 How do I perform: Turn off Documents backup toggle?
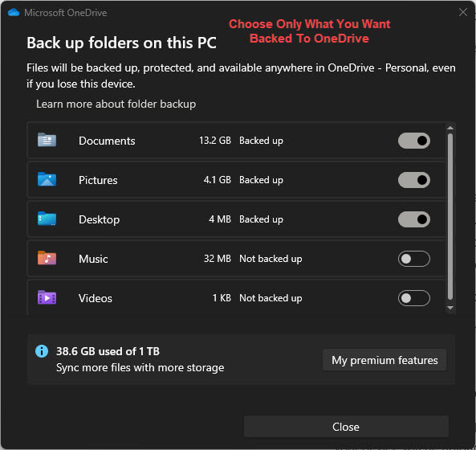[413, 141]
